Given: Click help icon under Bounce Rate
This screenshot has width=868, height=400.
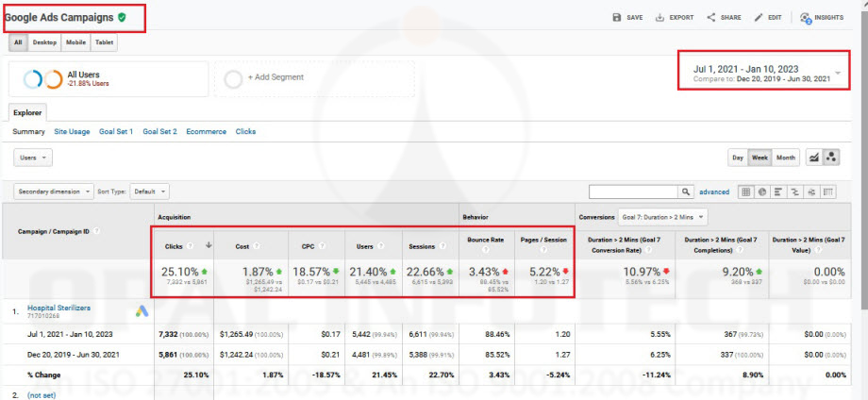Looking at the screenshot, I should pos(486,250).
